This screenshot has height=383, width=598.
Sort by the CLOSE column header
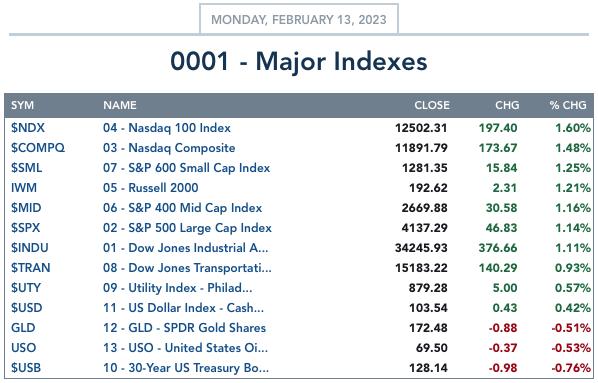click(432, 105)
